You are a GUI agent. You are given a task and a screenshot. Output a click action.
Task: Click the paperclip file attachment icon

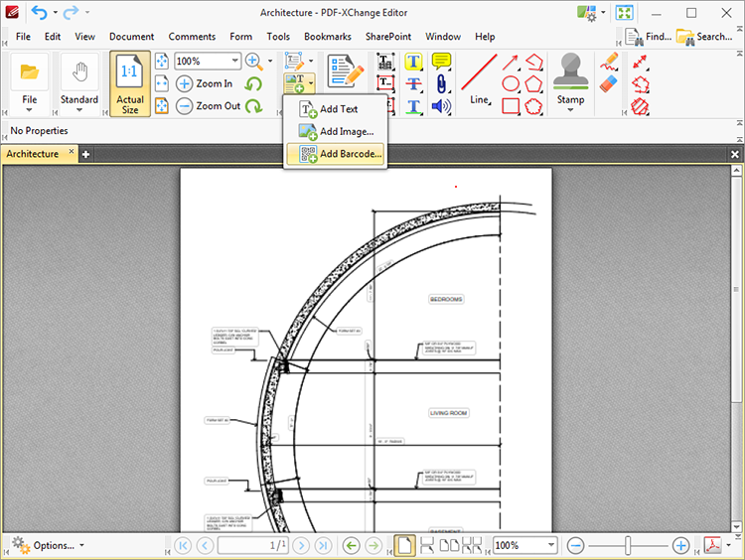[x=441, y=83]
